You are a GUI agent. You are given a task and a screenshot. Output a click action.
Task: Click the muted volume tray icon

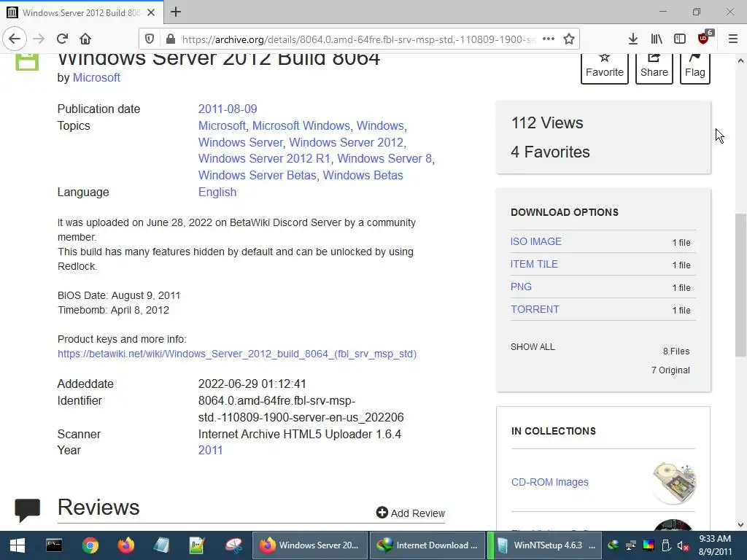(683, 545)
